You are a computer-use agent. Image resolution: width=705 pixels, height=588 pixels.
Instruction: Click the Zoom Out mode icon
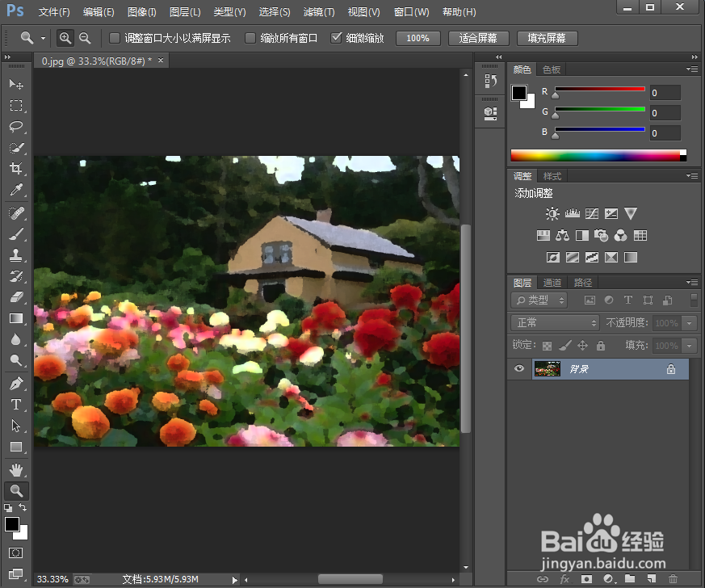(85, 38)
